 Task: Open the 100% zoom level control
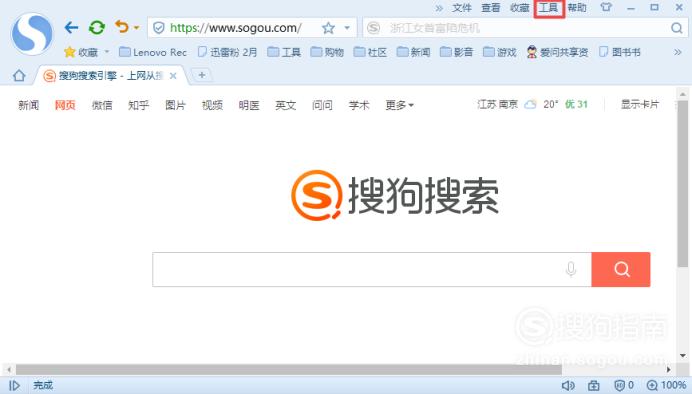[666, 386]
